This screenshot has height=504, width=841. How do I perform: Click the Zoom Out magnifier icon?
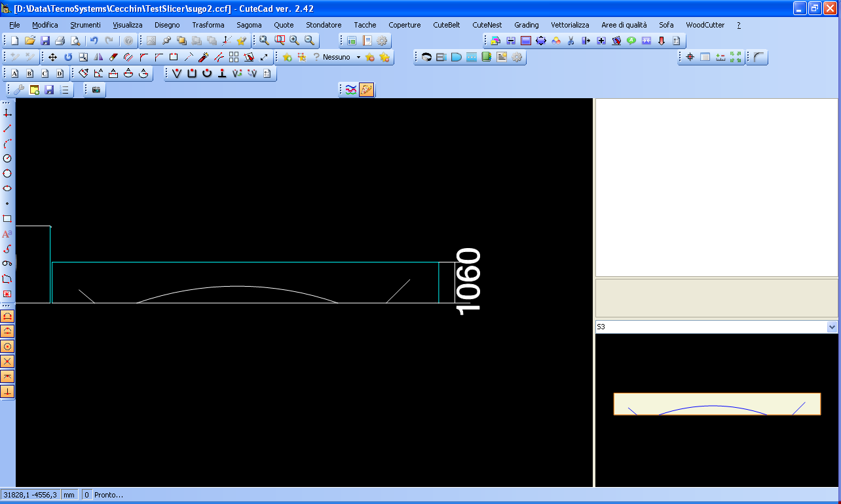point(310,41)
